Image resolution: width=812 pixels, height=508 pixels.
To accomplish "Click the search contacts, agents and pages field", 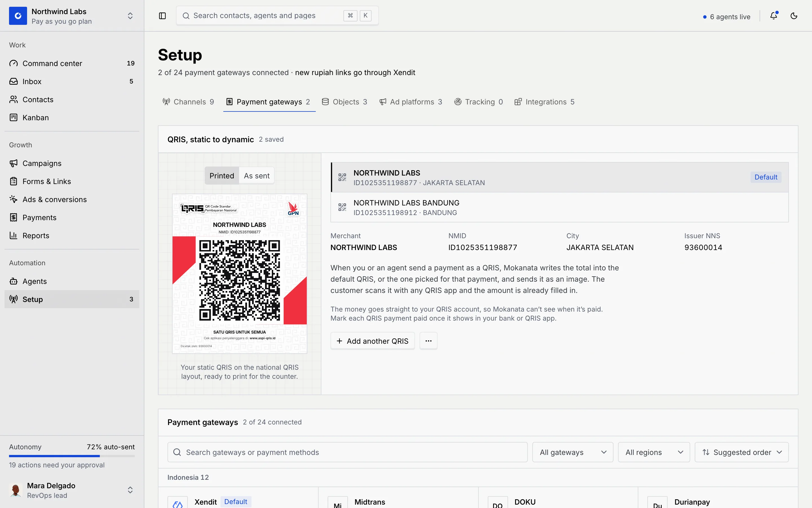I will tap(277, 16).
